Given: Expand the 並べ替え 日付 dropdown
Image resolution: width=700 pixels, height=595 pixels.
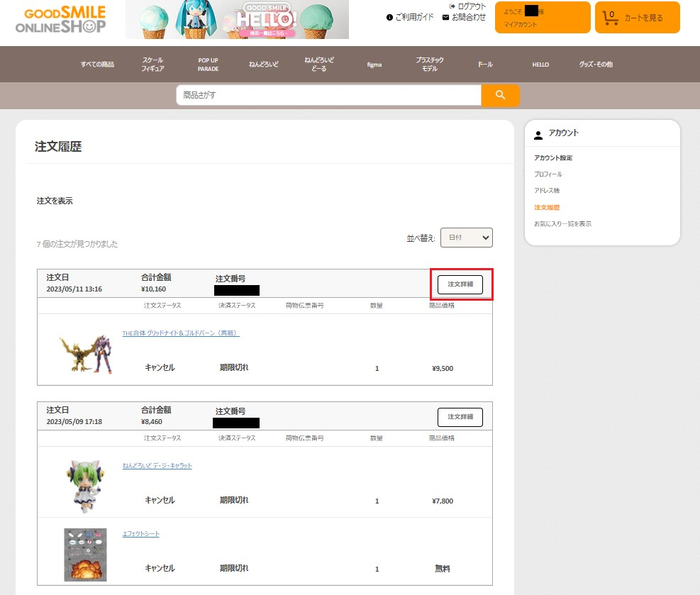Looking at the screenshot, I should pyautogui.click(x=467, y=238).
